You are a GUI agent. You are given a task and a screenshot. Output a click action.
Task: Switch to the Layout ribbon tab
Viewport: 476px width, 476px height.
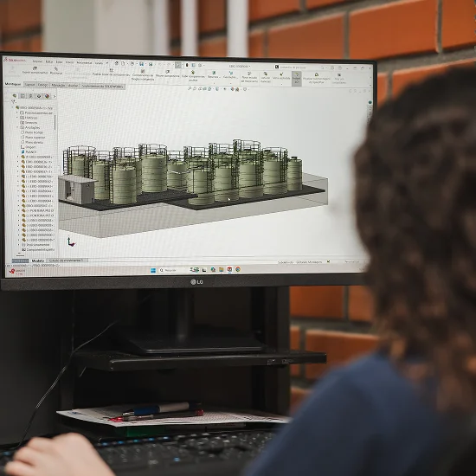click(29, 85)
